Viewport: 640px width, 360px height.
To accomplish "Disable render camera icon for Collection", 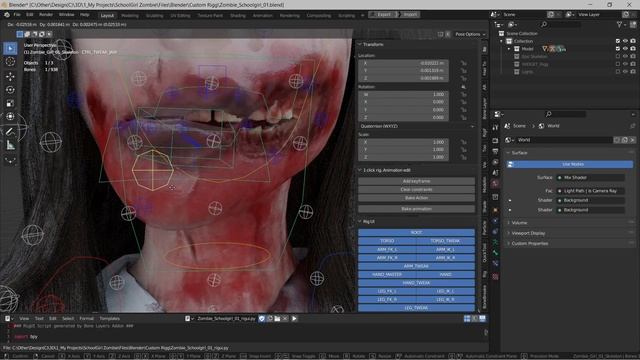I will click(633, 41).
